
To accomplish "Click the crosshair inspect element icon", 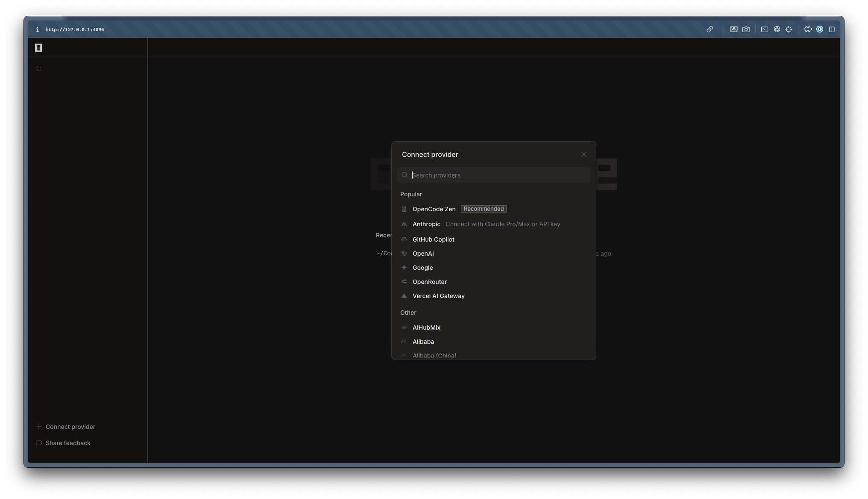I will [789, 30].
